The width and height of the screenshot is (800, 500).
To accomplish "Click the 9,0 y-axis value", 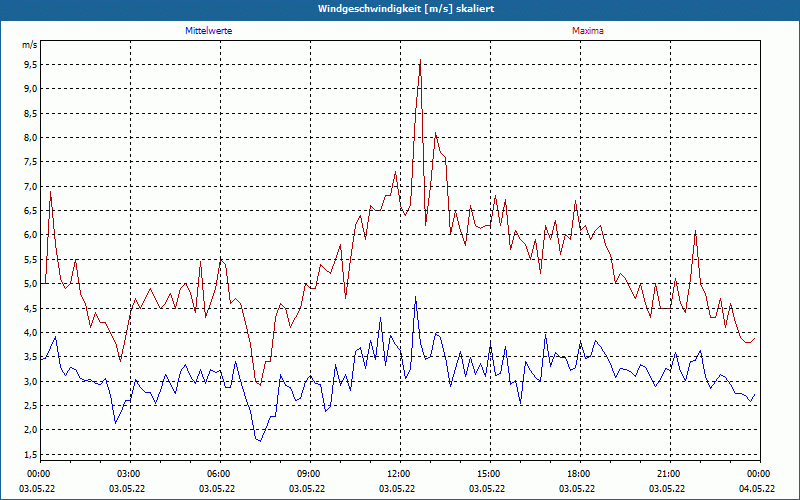I will (31, 89).
